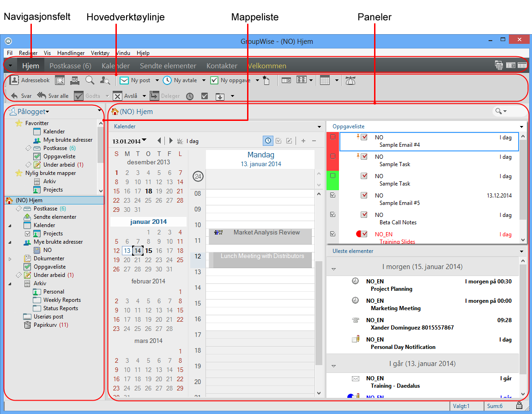Uncheck the Training Slides task checkbox
Screen dimensions: 532x414
click(333, 234)
